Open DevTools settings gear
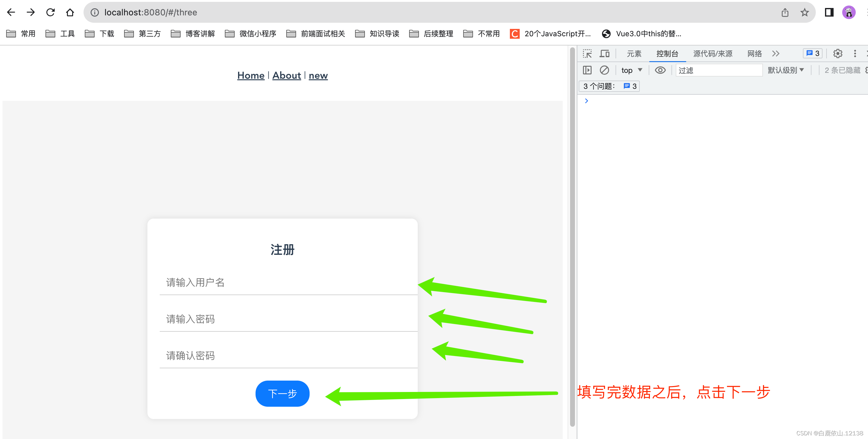The image size is (868, 439). (837, 53)
